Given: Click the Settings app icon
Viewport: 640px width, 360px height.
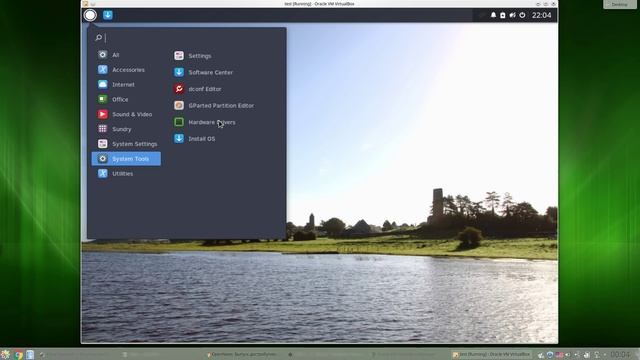Looking at the screenshot, I should (179, 56).
